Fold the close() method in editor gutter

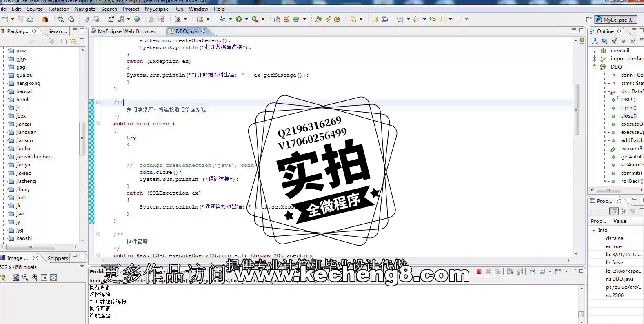pos(98,123)
